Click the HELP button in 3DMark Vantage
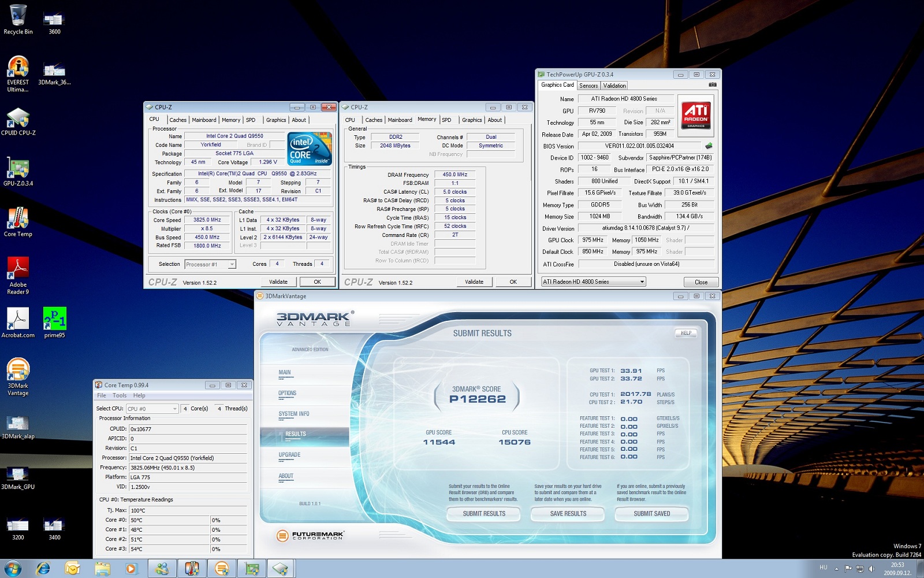The image size is (924, 578). [x=685, y=334]
